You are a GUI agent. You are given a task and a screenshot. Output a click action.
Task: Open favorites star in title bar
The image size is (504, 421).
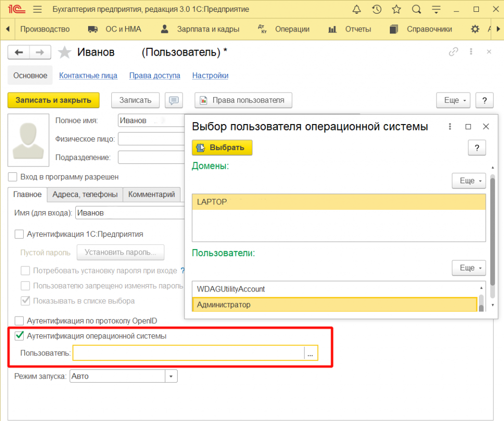(396, 9)
